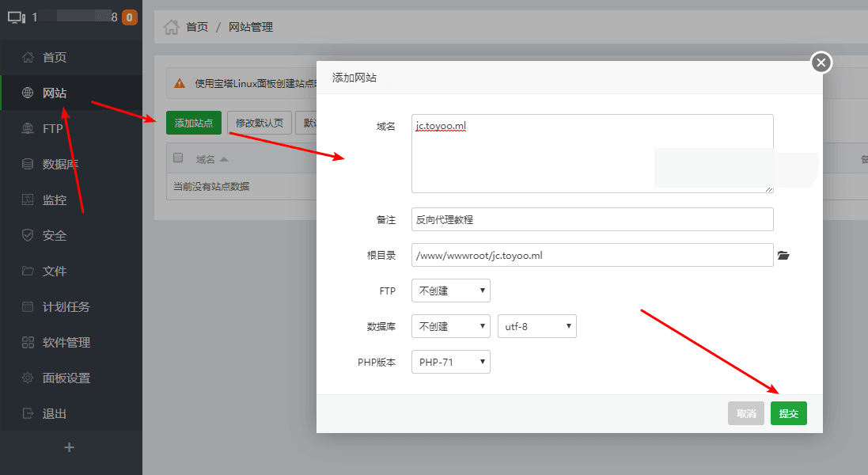Image resolution: width=868 pixels, height=475 pixels.
Task: Expand the utf-8 charset dropdown
Action: tap(536, 326)
